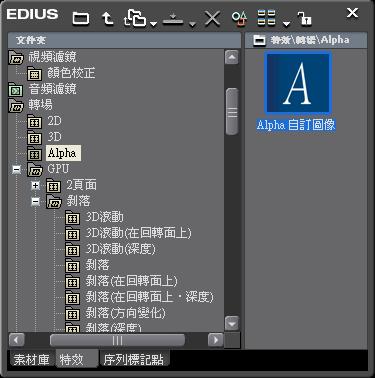This screenshot has width=375, height=378.
Task: Open the view mode dropdown arrow
Action: (x=286, y=24)
